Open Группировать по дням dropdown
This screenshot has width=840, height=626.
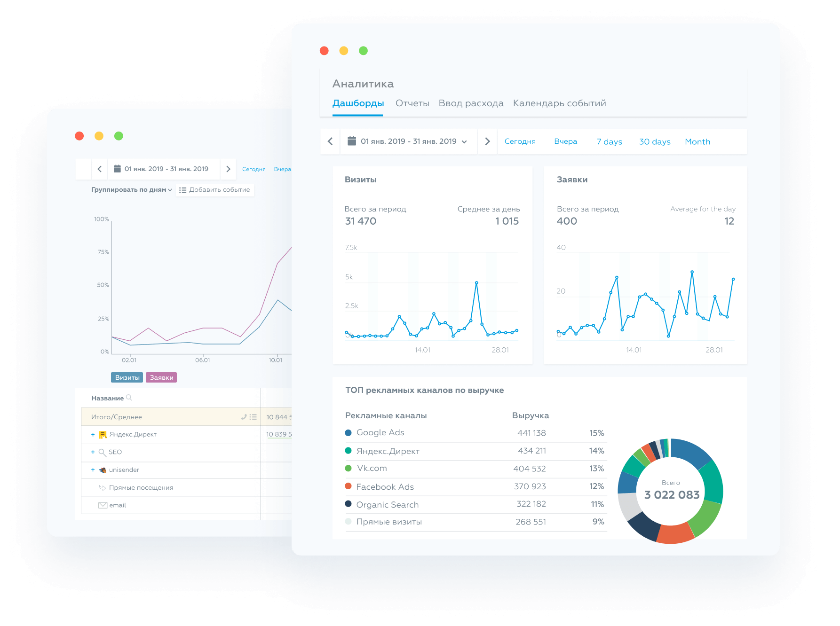pos(132,190)
